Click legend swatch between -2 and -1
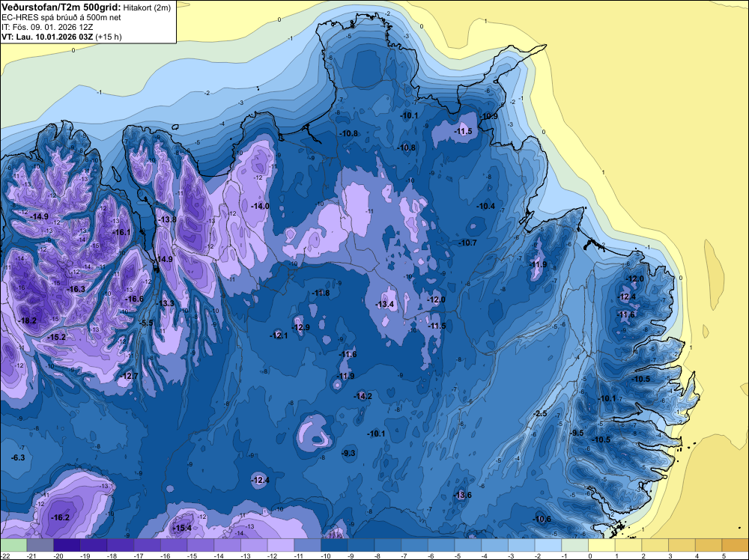 [548, 545]
